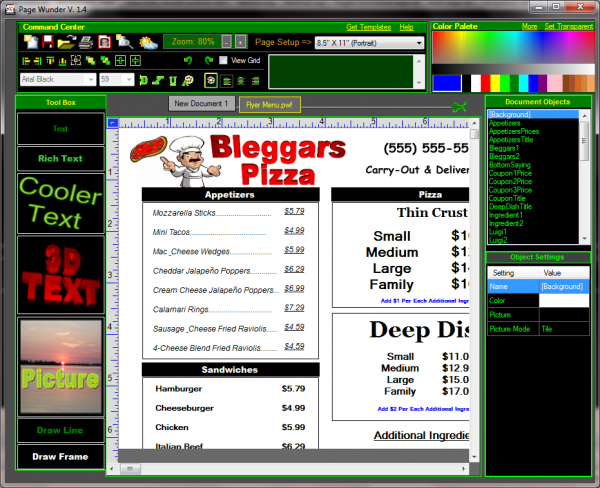Toggle italic formatting

[x=158, y=80]
